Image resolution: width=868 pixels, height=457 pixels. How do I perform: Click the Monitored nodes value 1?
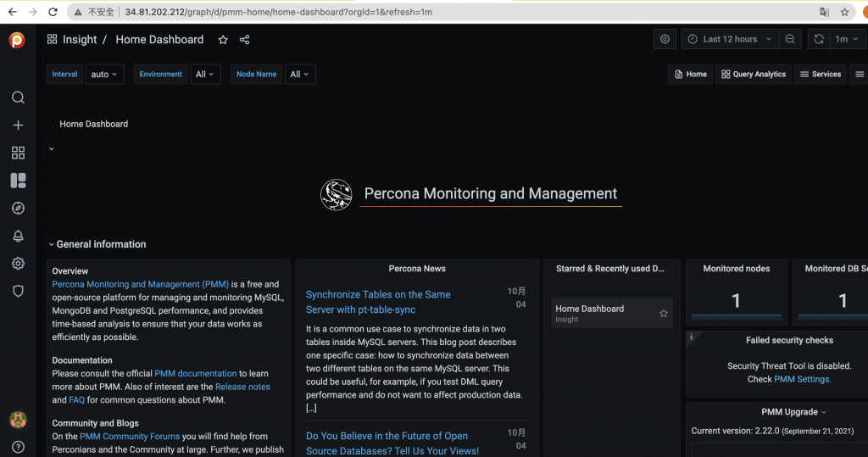[736, 301]
